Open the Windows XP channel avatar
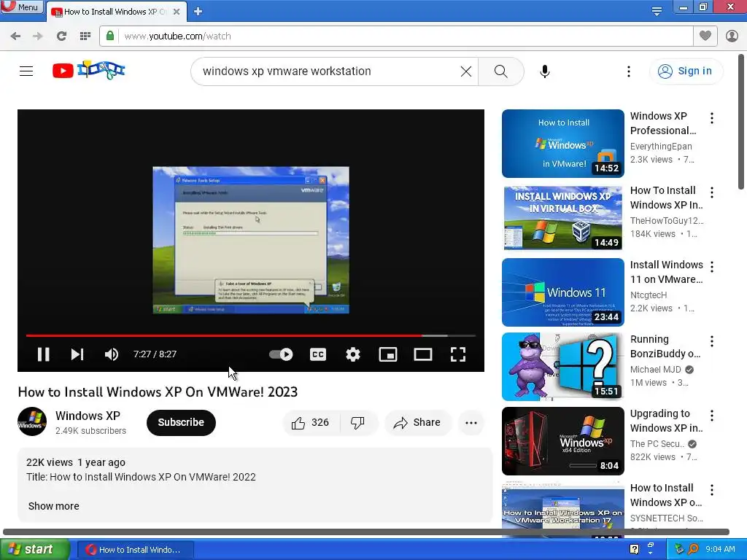Image resolution: width=747 pixels, height=560 pixels. click(32, 422)
